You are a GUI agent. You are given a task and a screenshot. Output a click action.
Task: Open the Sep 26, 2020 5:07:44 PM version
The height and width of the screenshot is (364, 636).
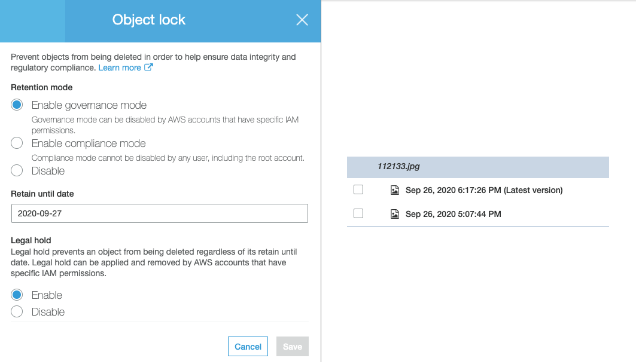pos(453,214)
